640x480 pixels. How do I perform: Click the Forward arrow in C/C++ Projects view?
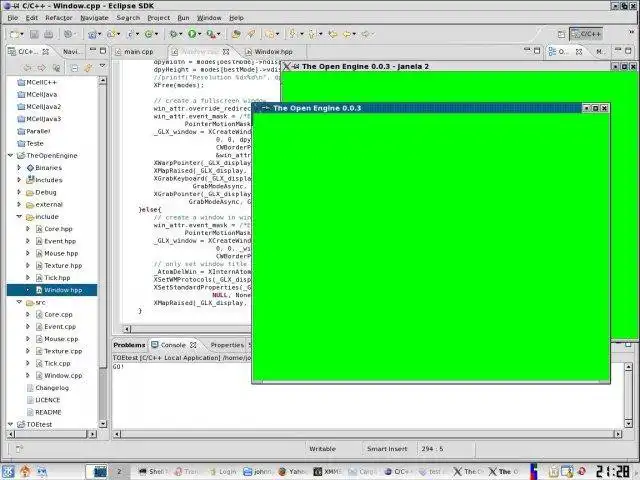click(x=42, y=68)
